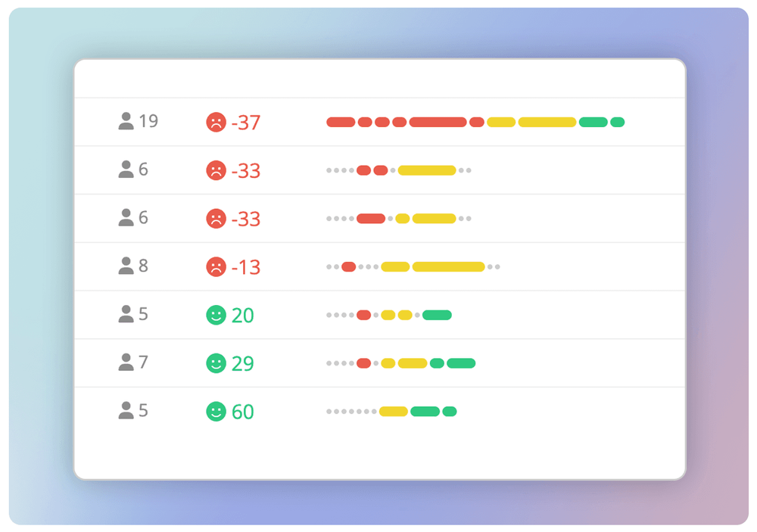Select the smiley face next to 29
Screen dimensions: 757x532
216,363
